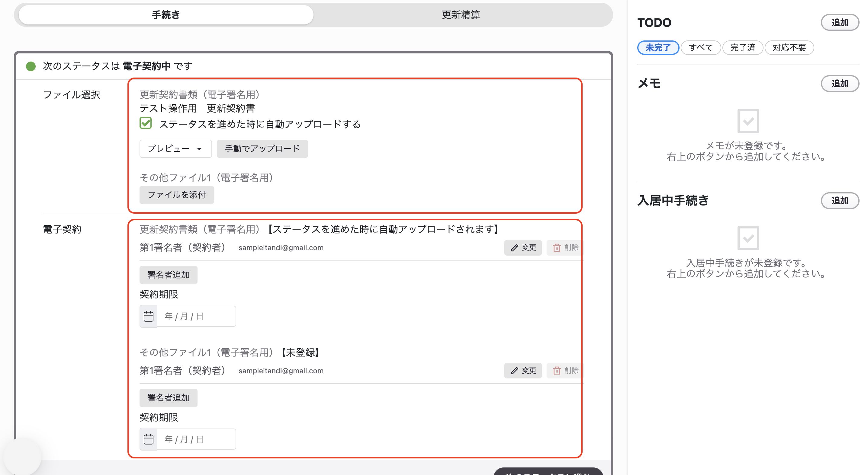
Task: Click 変更 for the 更新契約書類 first signer
Action: [523, 248]
